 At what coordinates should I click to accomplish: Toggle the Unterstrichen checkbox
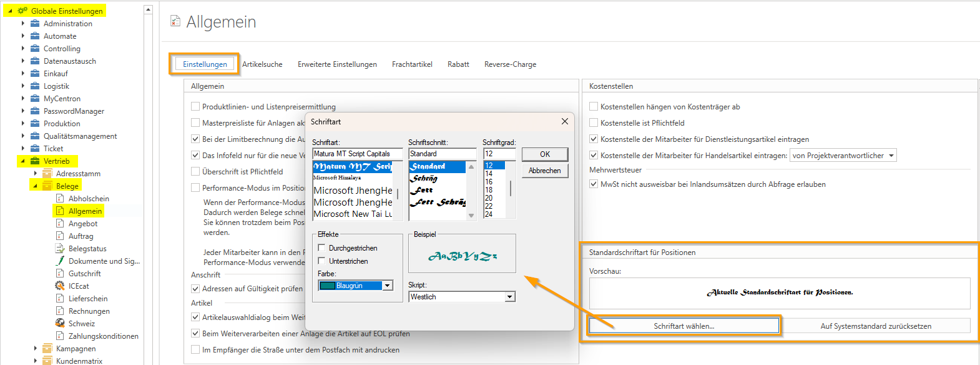322,261
